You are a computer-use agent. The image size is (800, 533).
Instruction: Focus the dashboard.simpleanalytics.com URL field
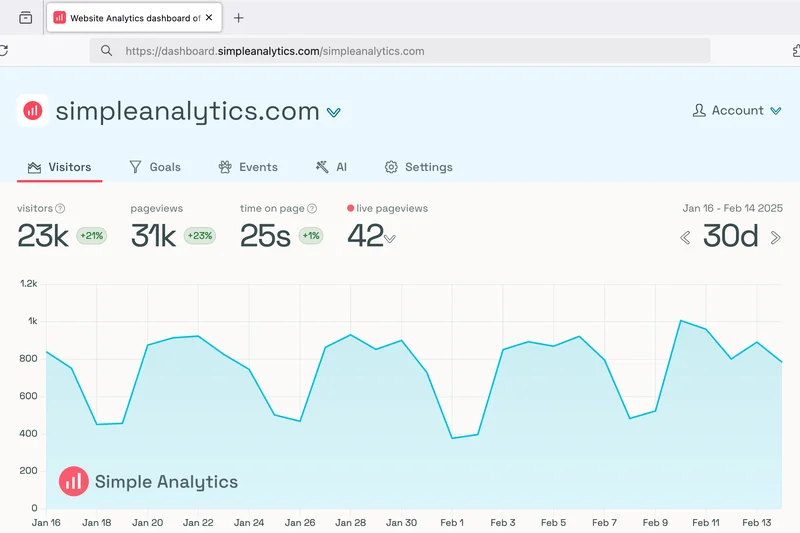click(399, 50)
